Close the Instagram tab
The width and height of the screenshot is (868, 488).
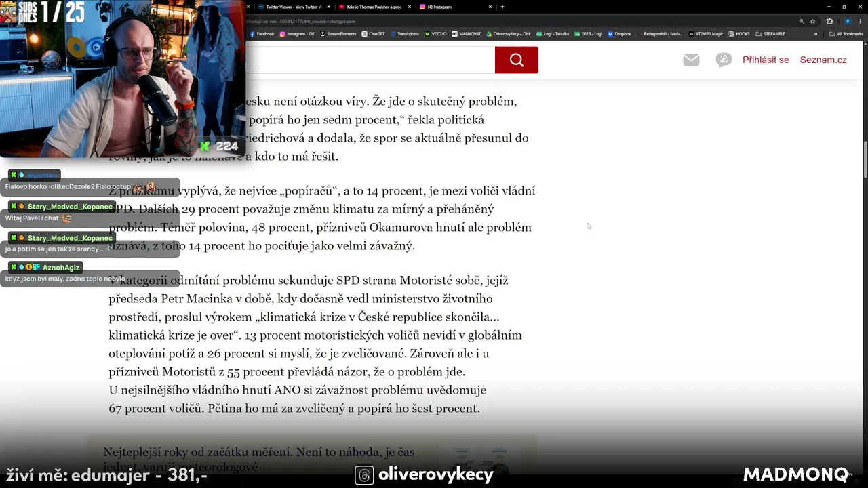pos(490,7)
